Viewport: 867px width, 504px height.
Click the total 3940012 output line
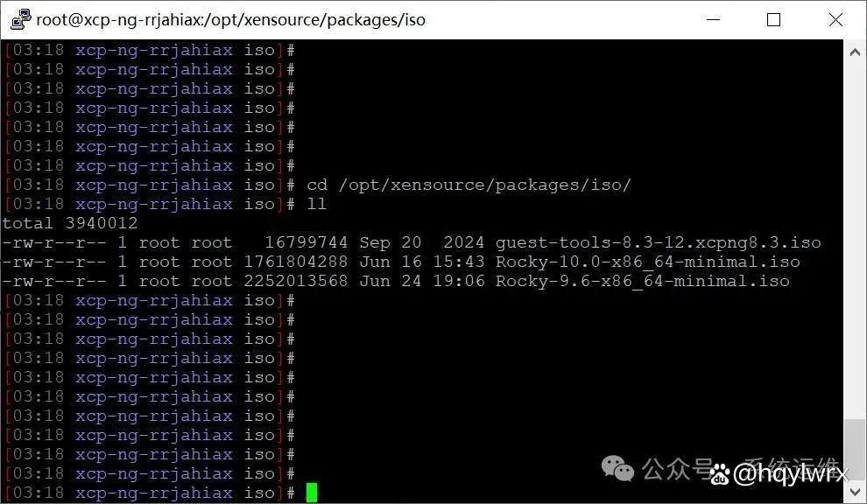pyautogui.click(x=69, y=223)
